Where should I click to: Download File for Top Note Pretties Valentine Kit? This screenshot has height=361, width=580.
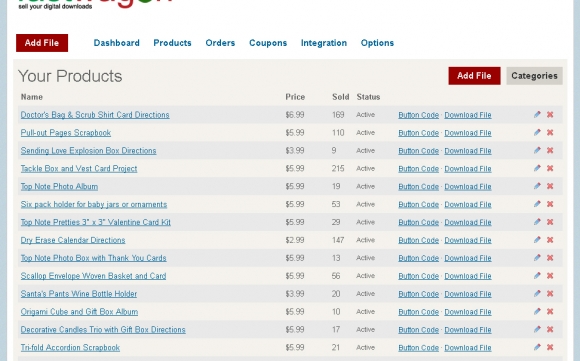(x=468, y=222)
